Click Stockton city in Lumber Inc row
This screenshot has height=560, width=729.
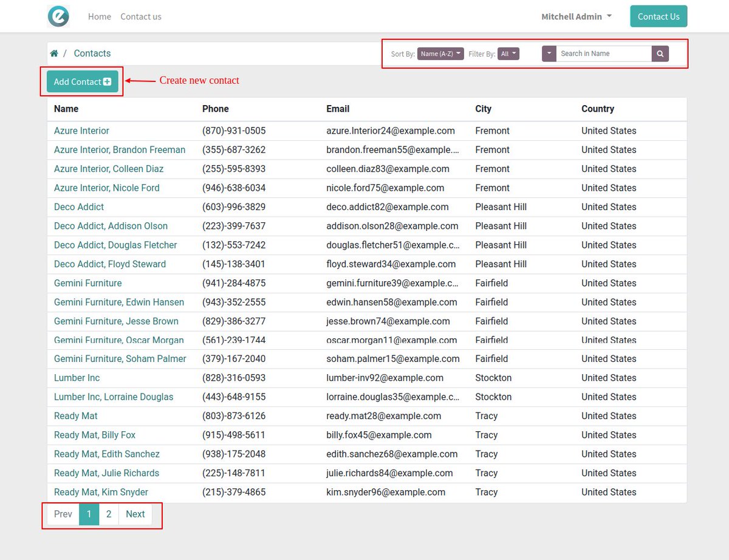coord(493,378)
